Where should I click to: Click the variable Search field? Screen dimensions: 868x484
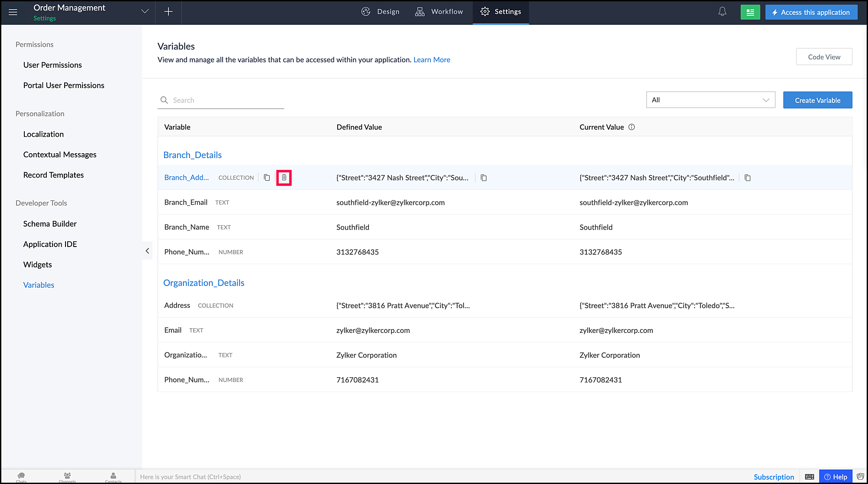click(226, 100)
